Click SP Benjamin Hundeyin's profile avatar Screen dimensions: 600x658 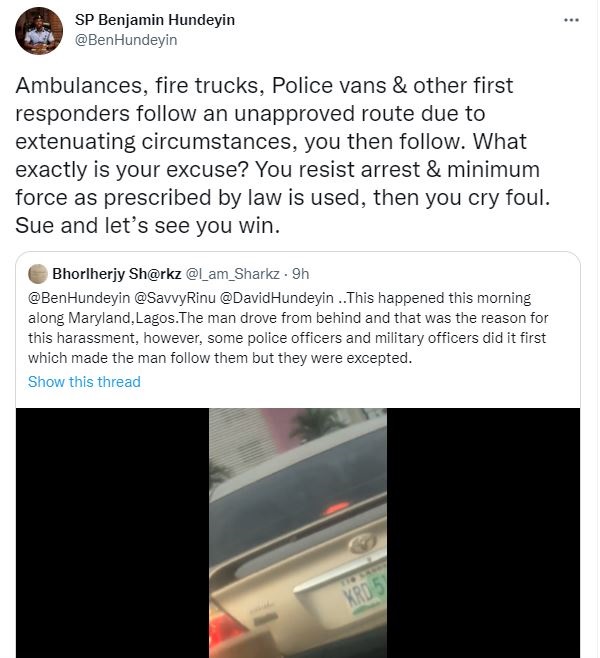[x=39, y=31]
